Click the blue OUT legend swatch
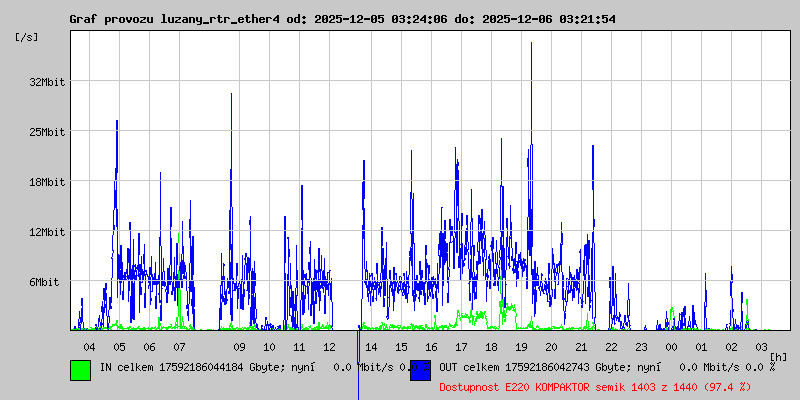The image size is (800, 400). point(420,369)
